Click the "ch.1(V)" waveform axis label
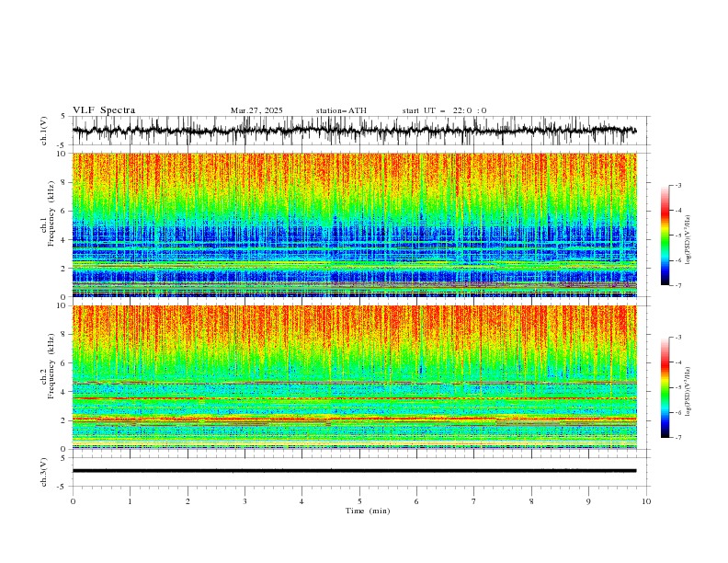This screenshot has height=563, width=728. (44, 131)
